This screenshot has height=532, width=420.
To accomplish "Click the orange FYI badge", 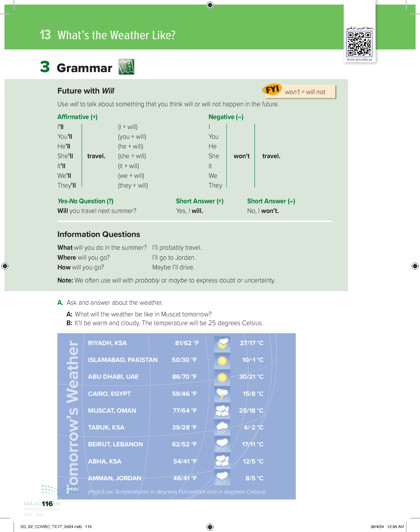I will point(272,89).
